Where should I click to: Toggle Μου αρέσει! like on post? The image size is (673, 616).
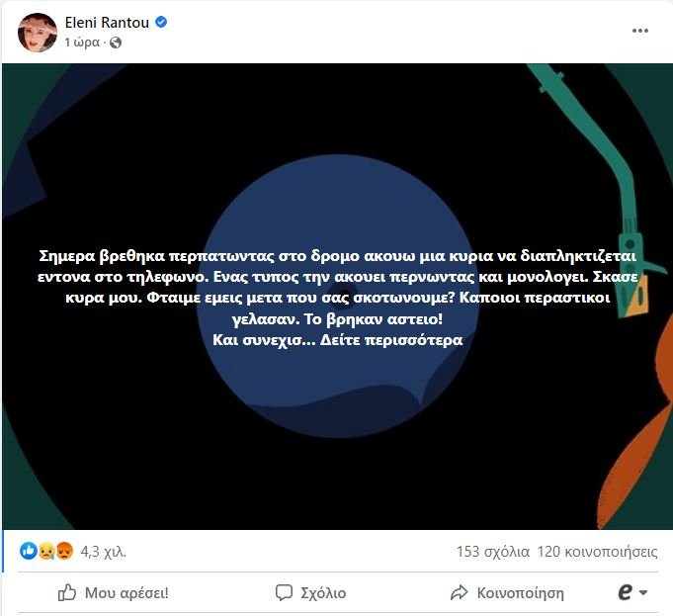click(114, 593)
